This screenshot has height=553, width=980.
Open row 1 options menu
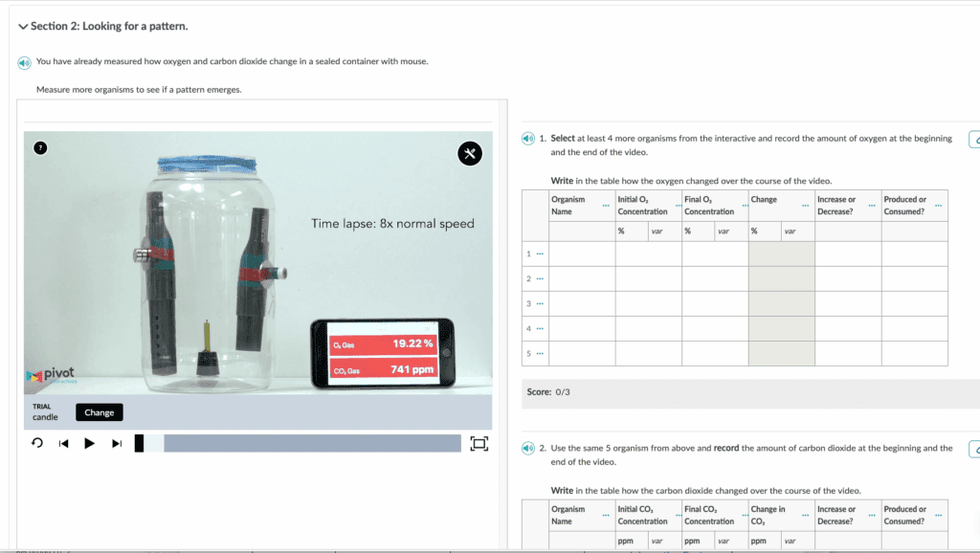(x=540, y=254)
